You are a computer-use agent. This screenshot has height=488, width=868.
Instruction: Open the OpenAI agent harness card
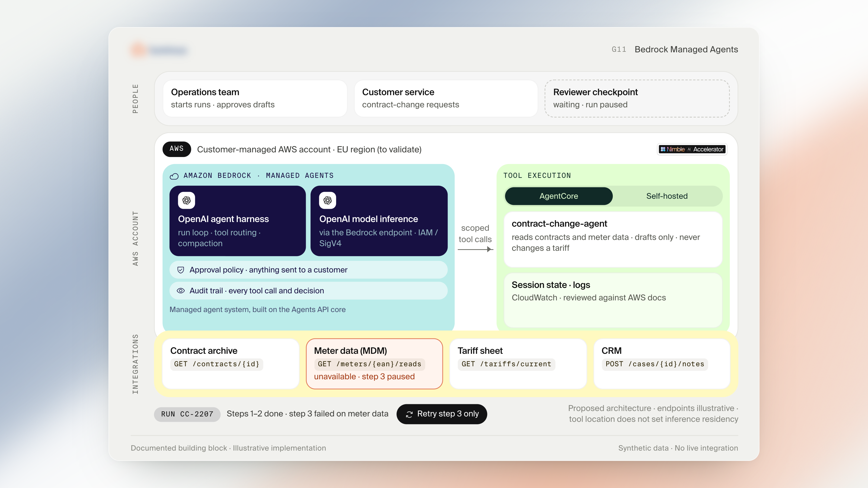tap(238, 221)
